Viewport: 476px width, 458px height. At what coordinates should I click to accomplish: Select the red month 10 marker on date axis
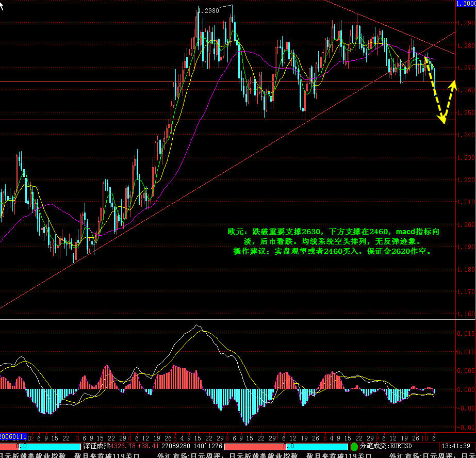point(424,438)
